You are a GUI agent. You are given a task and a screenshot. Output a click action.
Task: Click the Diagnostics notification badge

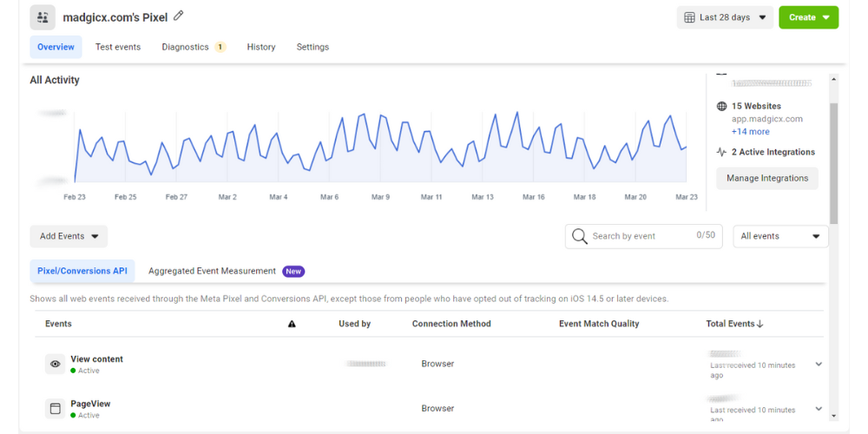(220, 47)
